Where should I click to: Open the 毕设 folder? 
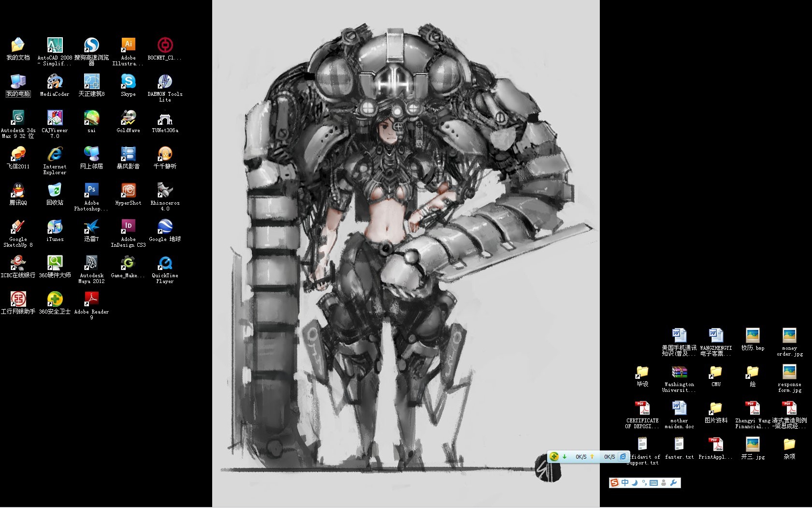(642, 375)
